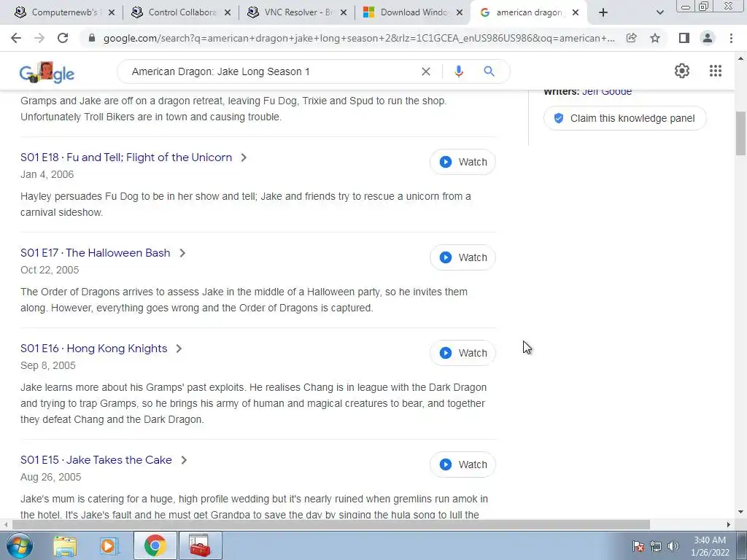Bookmark this page with the star icon
This screenshot has width=747, height=560.
click(655, 38)
